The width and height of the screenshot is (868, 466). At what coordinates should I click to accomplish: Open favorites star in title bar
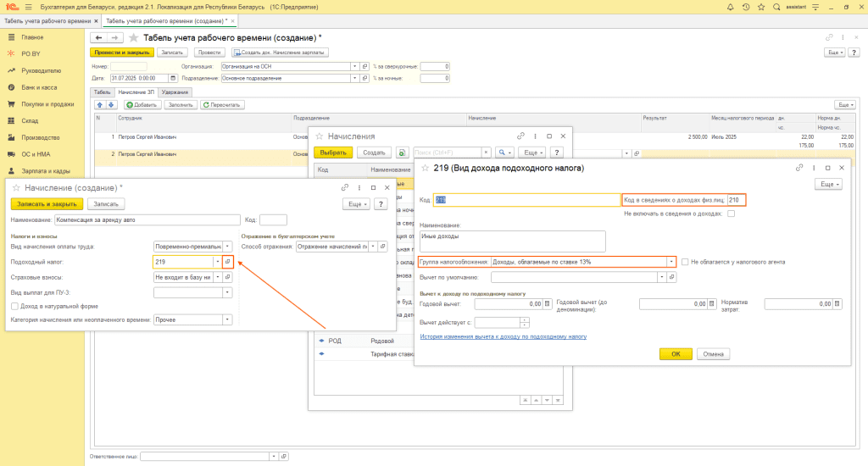[761, 7]
